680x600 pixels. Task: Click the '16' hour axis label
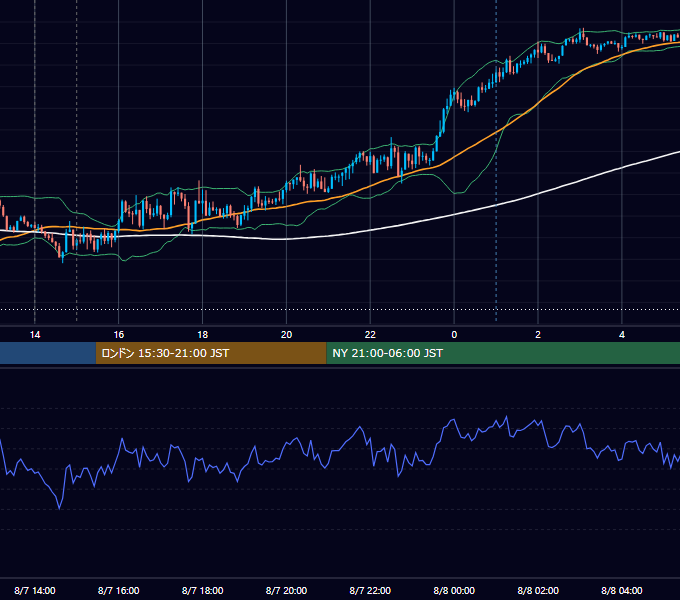(x=119, y=335)
